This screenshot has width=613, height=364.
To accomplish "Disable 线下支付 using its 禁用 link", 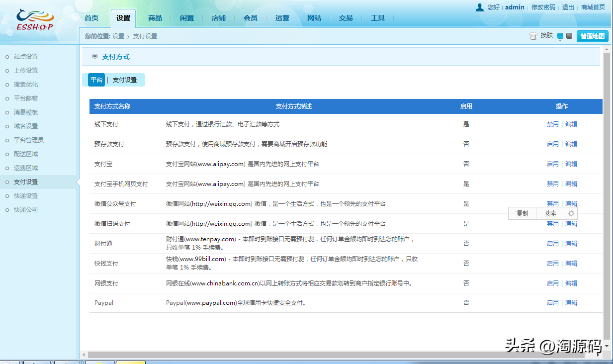I will [x=552, y=124].
